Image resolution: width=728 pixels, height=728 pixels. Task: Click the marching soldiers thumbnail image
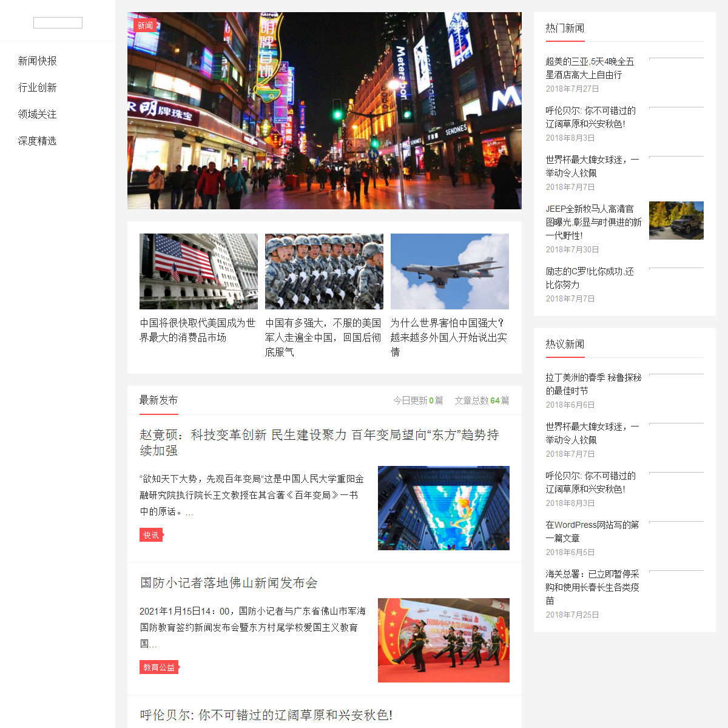coord(324,271)
